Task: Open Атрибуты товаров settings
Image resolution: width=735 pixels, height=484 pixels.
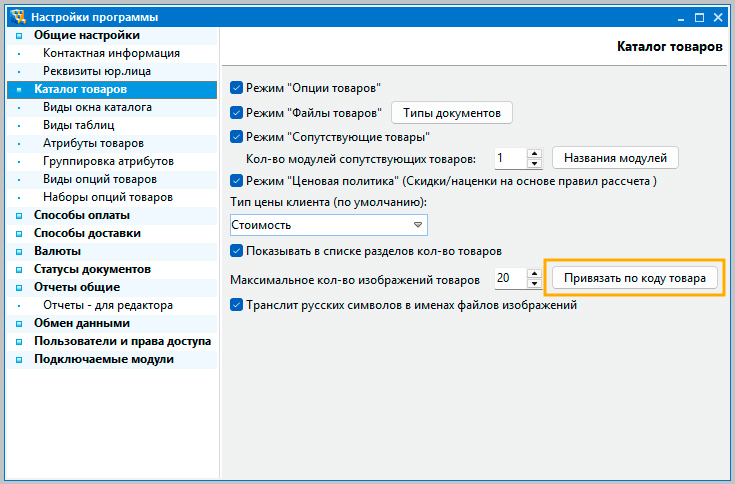Action: 93,143
